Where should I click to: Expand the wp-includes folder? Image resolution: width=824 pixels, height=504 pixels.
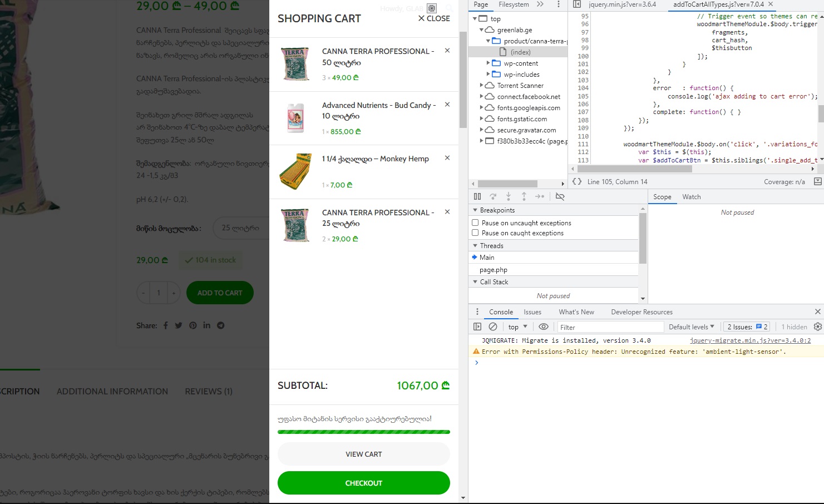click(489, 75)
